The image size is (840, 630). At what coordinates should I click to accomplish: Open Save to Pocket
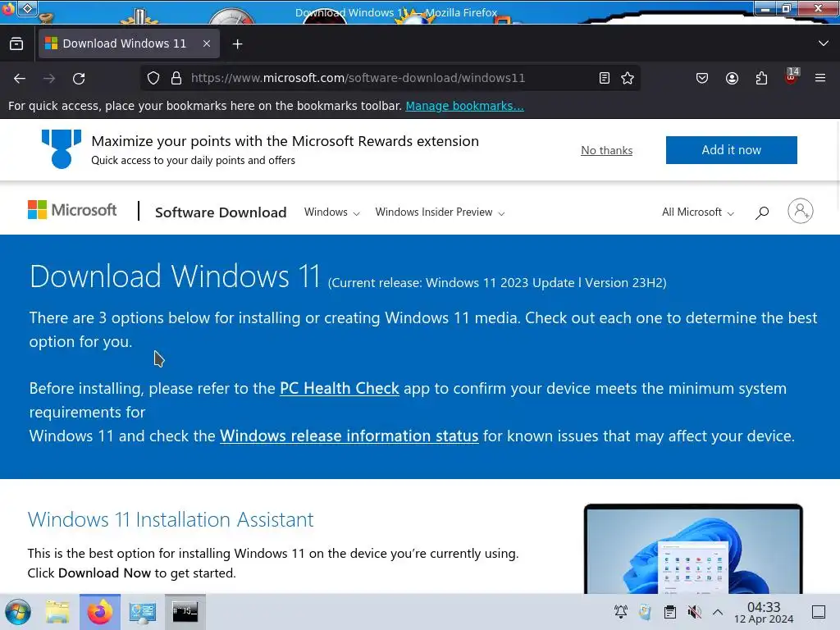[x=702, y=79]
